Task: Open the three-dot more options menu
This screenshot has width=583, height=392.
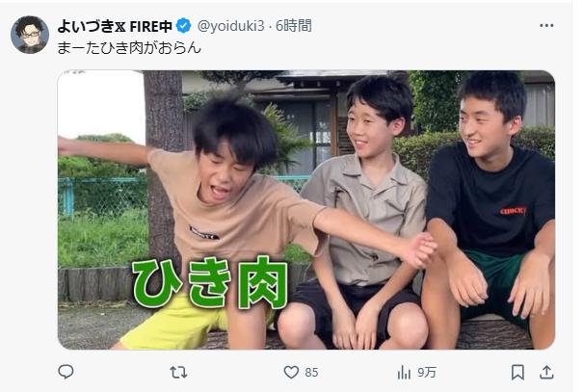Action: (x=546, y=26)
